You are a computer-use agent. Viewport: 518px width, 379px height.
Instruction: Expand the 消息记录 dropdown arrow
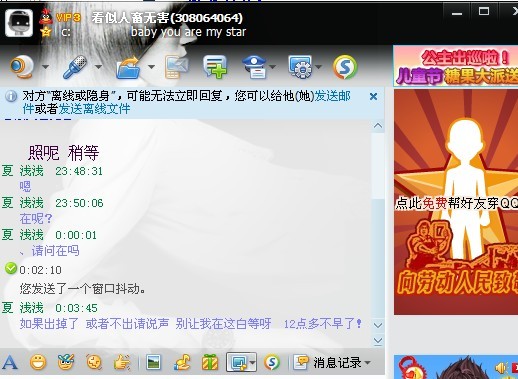click(367, 363)
